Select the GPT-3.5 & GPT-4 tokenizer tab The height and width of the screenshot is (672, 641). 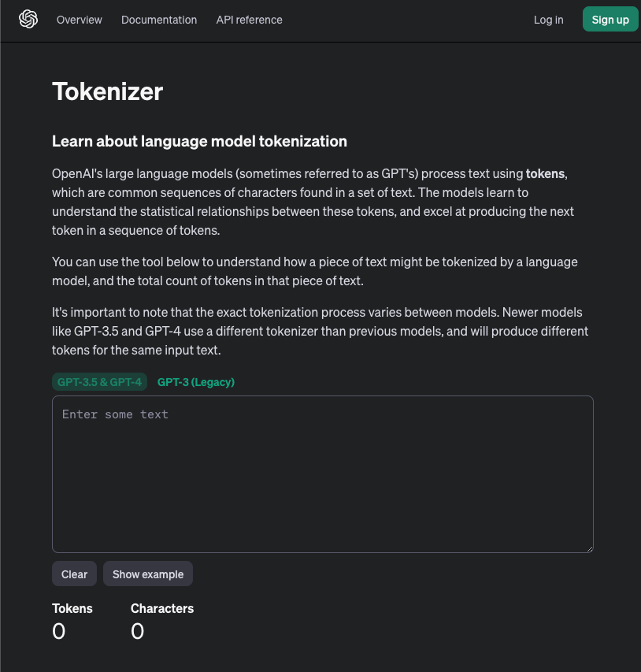(99, 381)
